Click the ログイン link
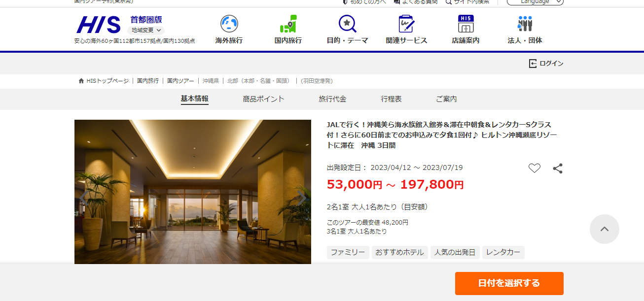This screenshot has width=644, height=301. (x=546, y=64)
